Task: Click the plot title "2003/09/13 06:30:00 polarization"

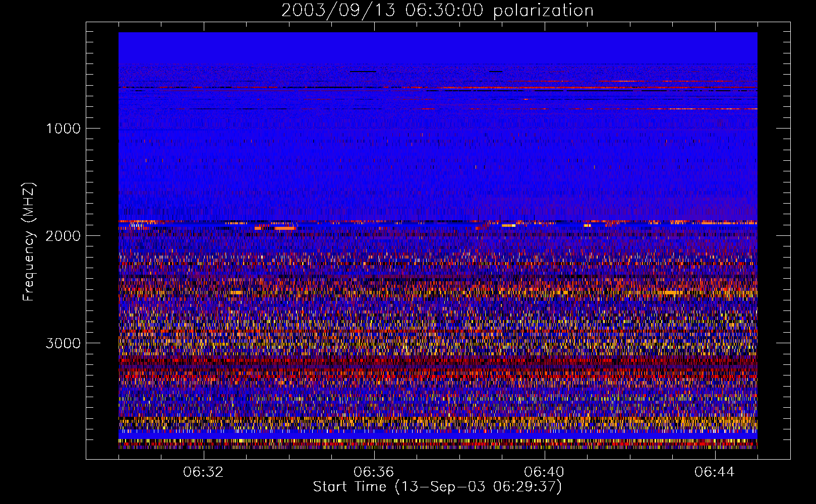Action: coord(437,11)
